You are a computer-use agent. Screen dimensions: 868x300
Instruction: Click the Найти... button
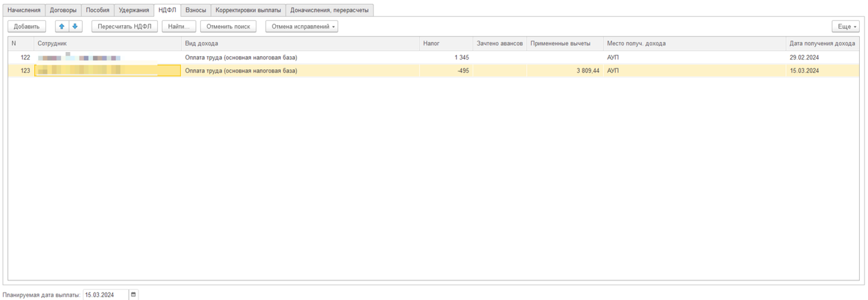(x=179, y=26)
